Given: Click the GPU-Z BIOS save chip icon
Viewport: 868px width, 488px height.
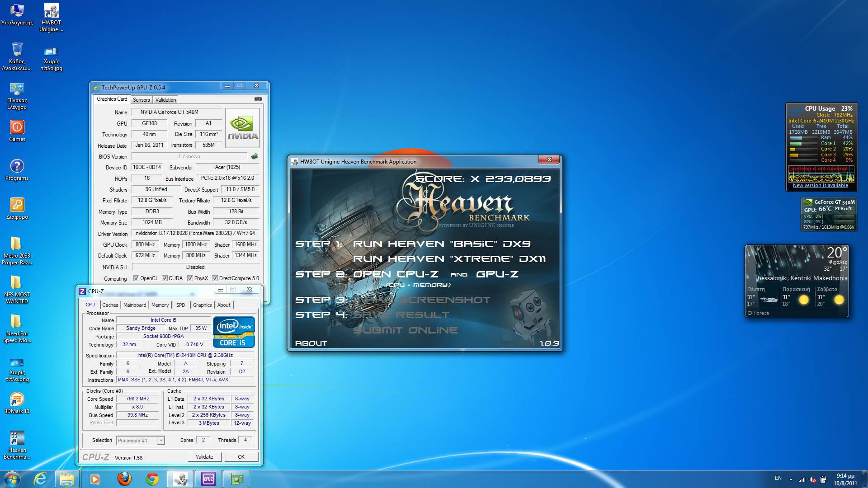Looking at the screenshot, I should (255, 156).
